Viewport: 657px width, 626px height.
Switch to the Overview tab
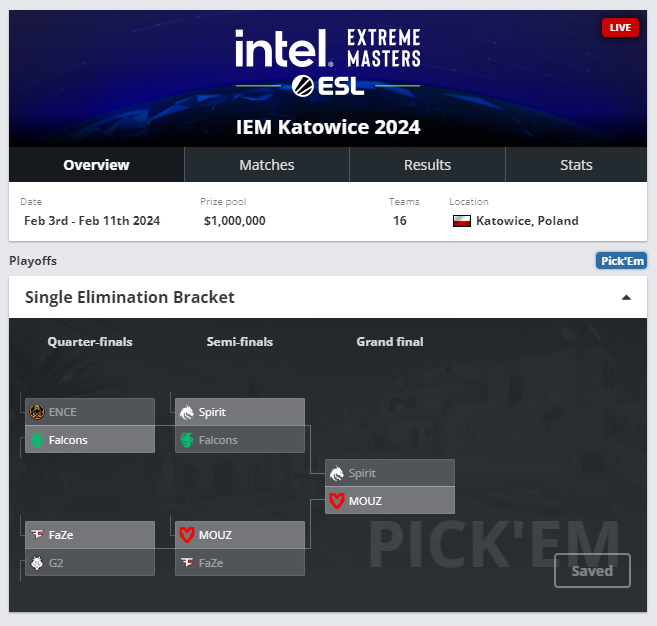tap(96, 165)
